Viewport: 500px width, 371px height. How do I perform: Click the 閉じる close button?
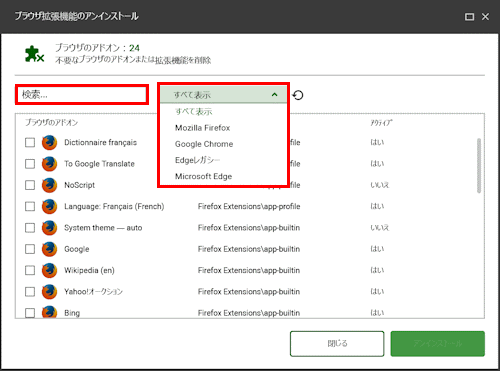(337, 344)
